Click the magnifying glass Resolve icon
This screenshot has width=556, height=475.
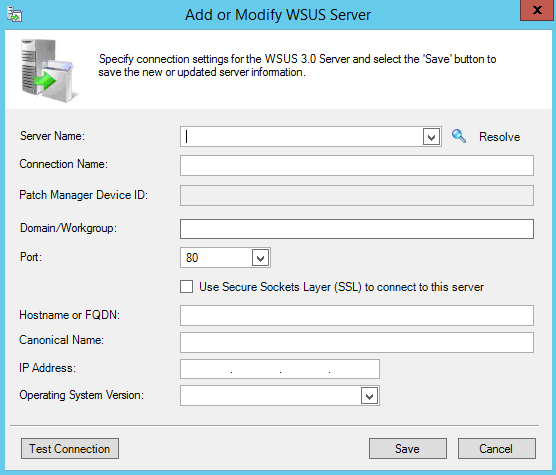459,136
